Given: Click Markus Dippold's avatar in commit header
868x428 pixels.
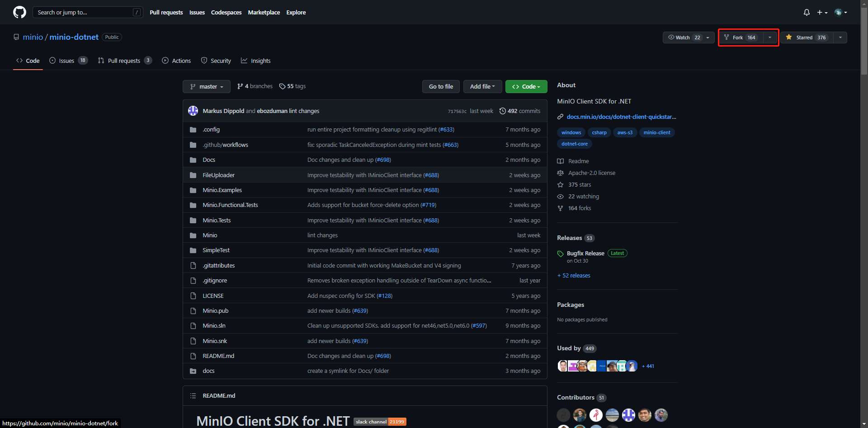Looking at the screenshot, I should point(193,111).
